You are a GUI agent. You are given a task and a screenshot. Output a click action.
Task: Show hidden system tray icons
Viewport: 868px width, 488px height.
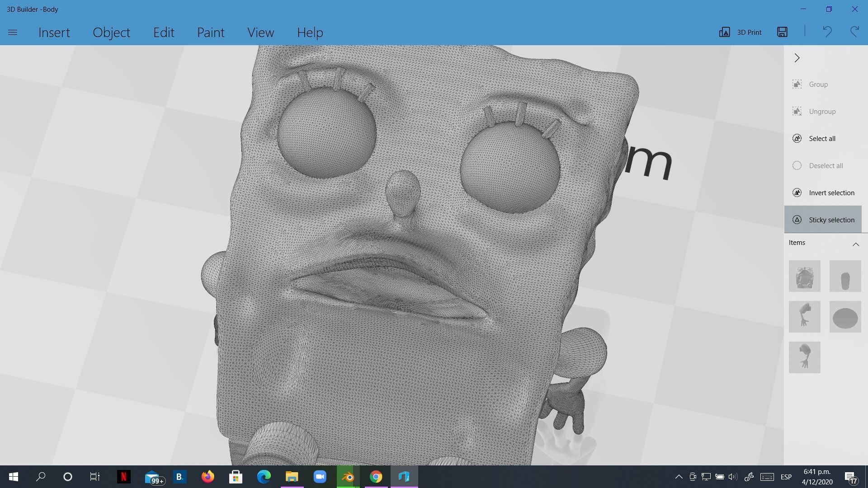(x=679, y=477)
